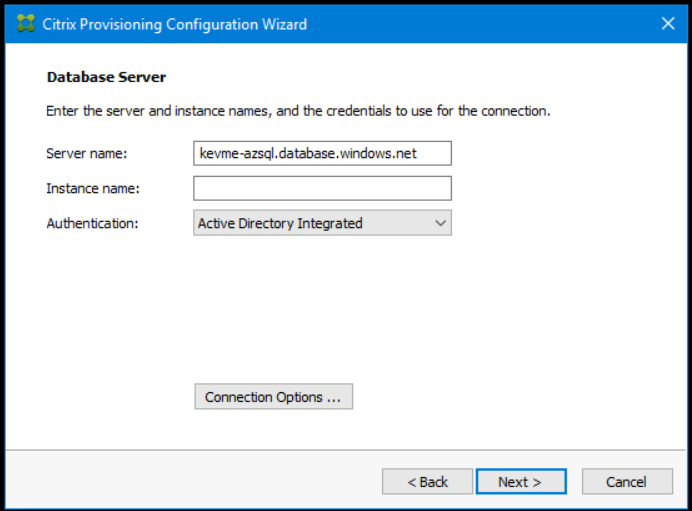The width and height of the screenshot is (692, 511).
Task: Click into the Server name field
Action: point(322,153)
